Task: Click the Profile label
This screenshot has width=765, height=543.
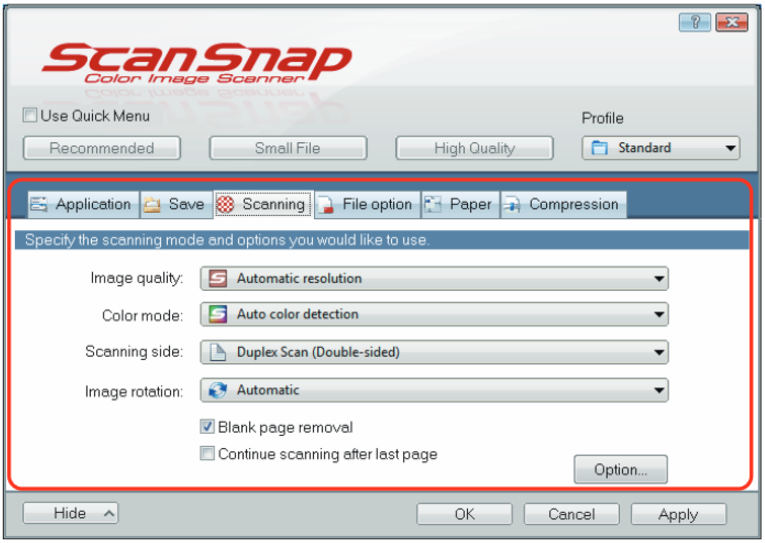Action: tap(603, 118)
